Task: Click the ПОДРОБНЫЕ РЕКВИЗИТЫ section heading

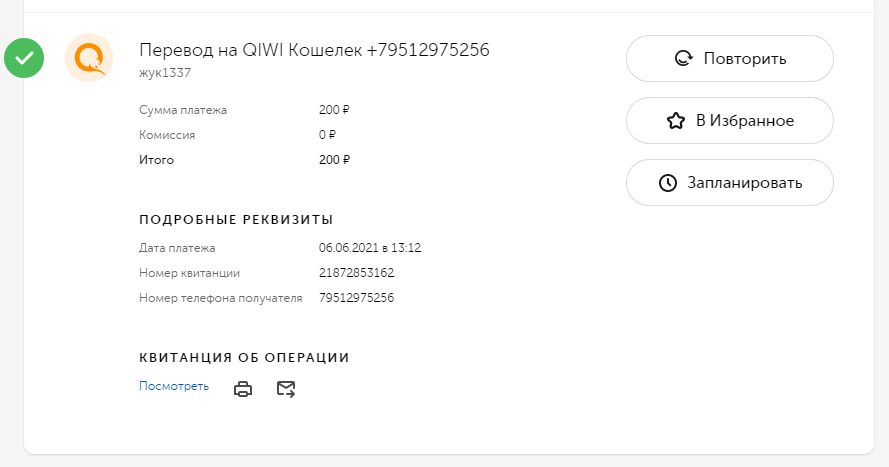Action: tap(236, 220)
